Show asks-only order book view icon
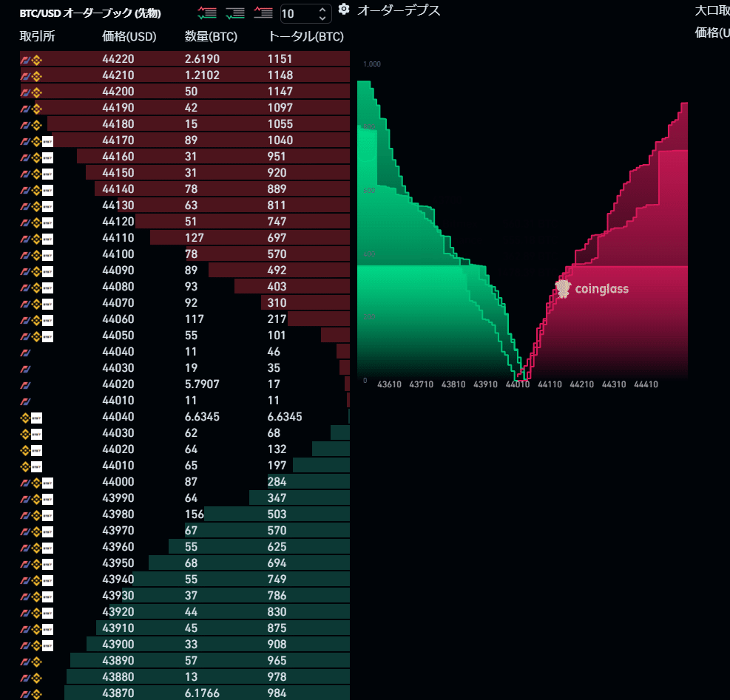The height and width of the screenshot is (700, 730). click(x=263, y=13)
